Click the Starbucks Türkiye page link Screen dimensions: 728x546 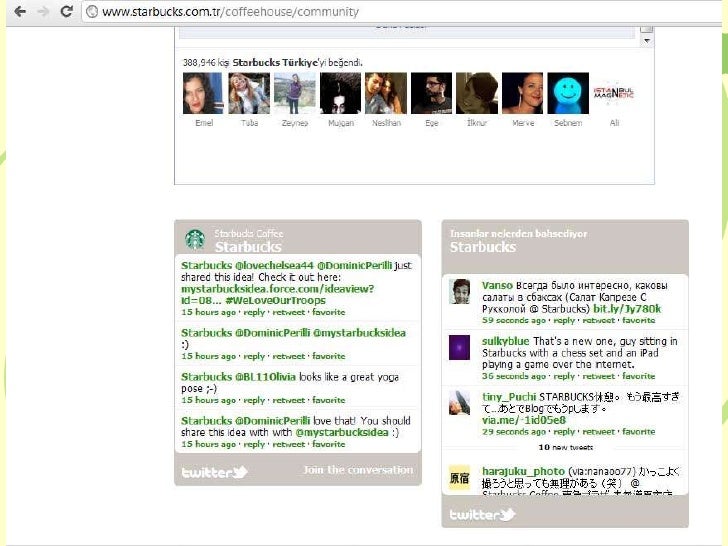click(x=275, y=62)
